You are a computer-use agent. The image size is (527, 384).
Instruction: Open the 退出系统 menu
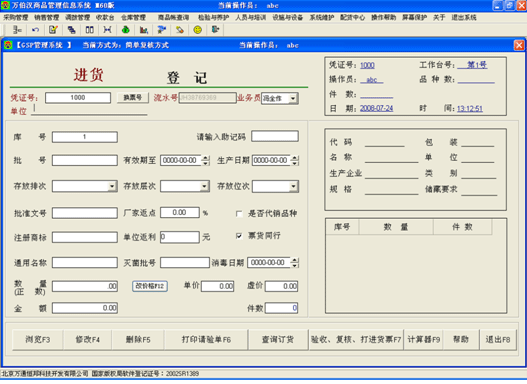464,17
